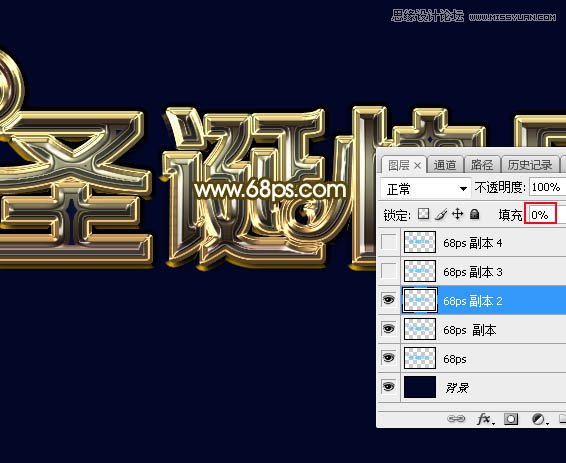Create new adjustment layer icon
This screenshot has height=463, width=566.
point(539,419)
